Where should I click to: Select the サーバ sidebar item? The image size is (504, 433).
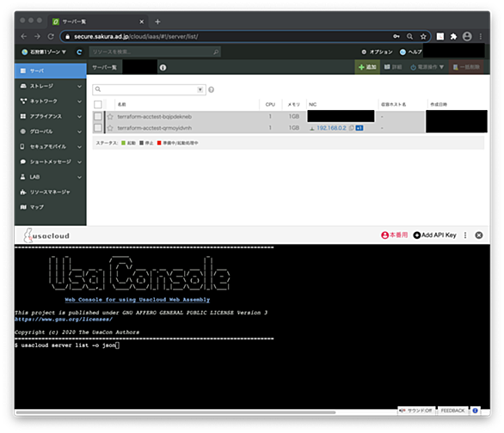(51, 70)
